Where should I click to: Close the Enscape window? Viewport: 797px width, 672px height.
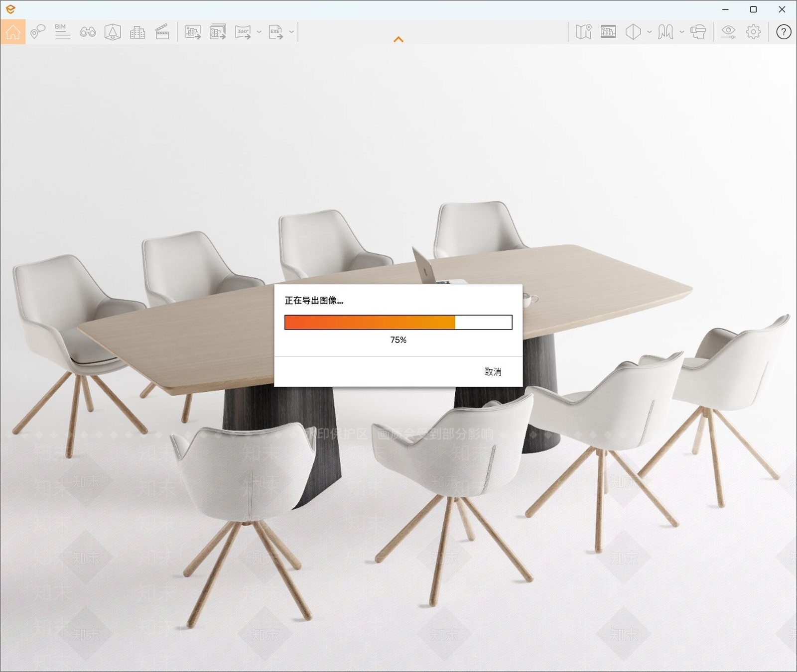click(x=782, y=9)
